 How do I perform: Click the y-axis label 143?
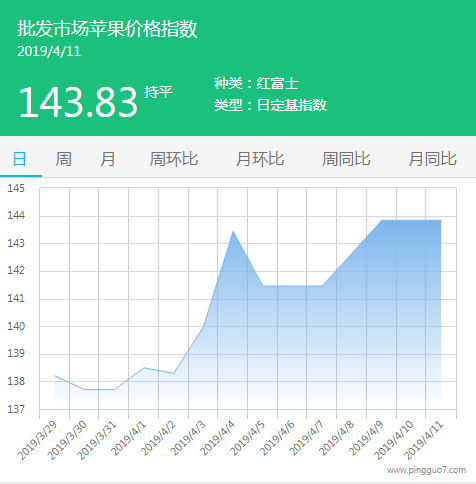tap(16, 243)
